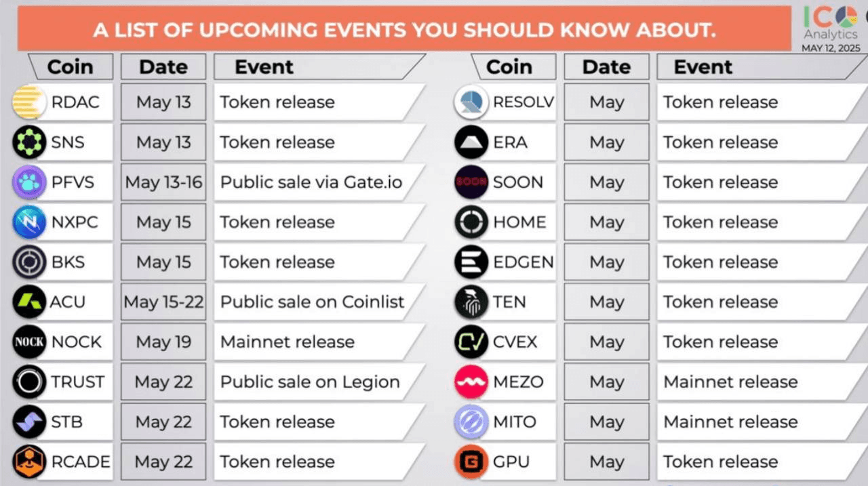Open the NXPC coin logo

(x=29, y=222)
